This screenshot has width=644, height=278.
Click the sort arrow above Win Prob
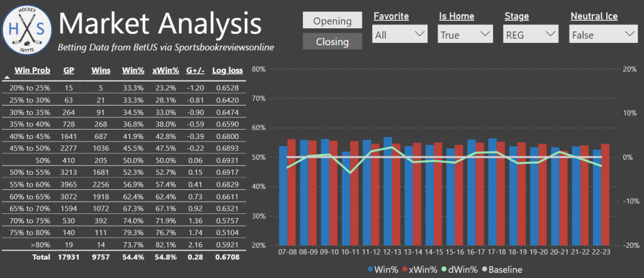coord(7,77)
